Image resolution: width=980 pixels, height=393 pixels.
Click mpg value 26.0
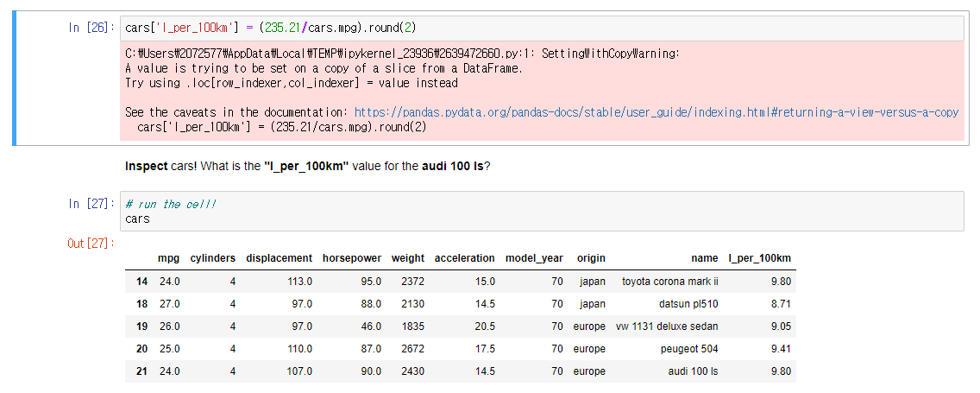click(x=169, y=326)
